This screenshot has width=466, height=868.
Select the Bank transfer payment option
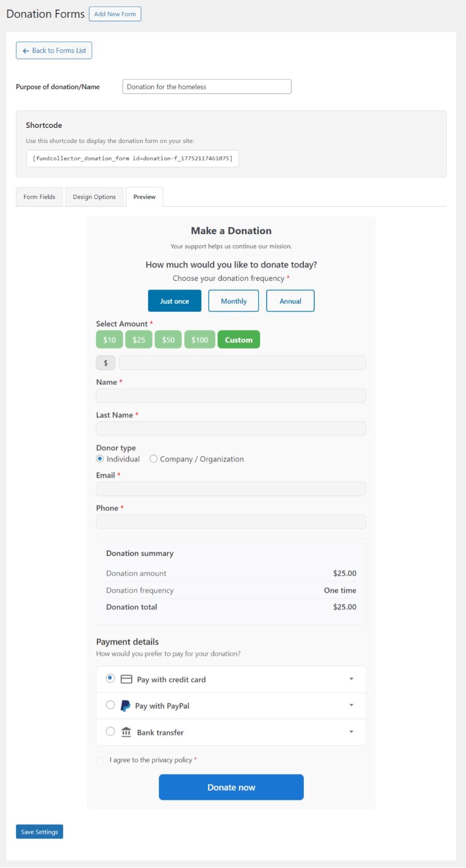click(110, 731)
